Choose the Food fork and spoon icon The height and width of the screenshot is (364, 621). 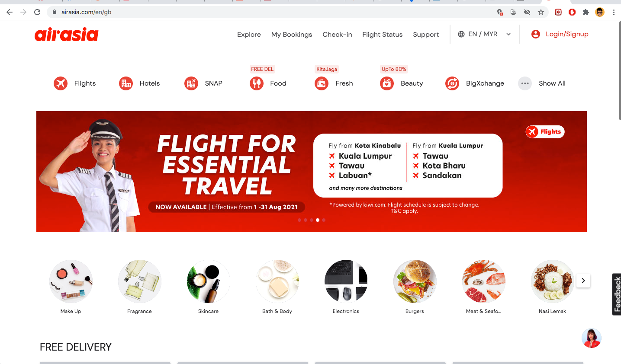coord(257,83)
